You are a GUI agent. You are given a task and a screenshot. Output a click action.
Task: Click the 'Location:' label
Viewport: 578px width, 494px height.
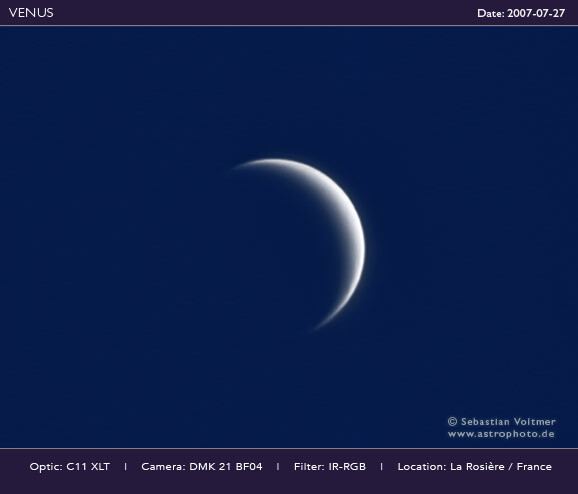pos(422,467)
